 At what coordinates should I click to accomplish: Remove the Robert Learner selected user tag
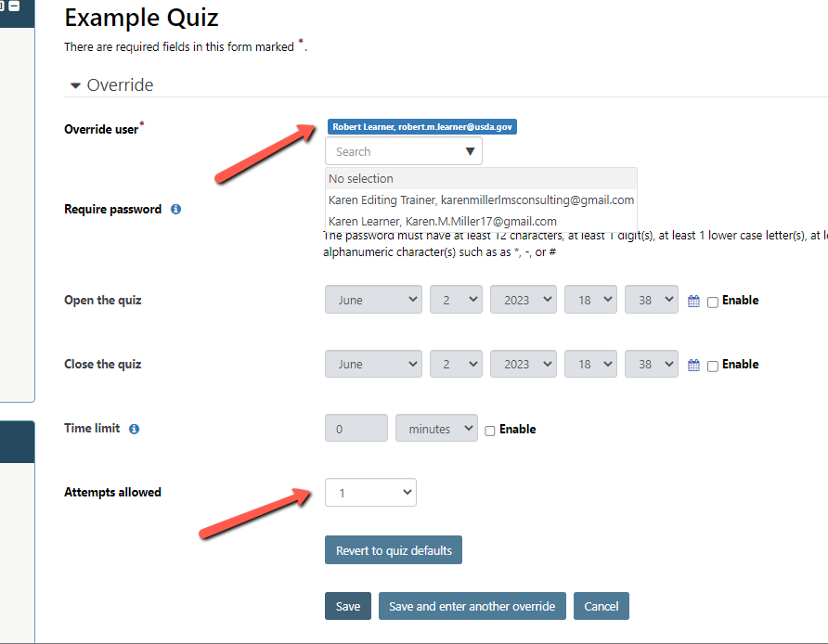point(421,127)
